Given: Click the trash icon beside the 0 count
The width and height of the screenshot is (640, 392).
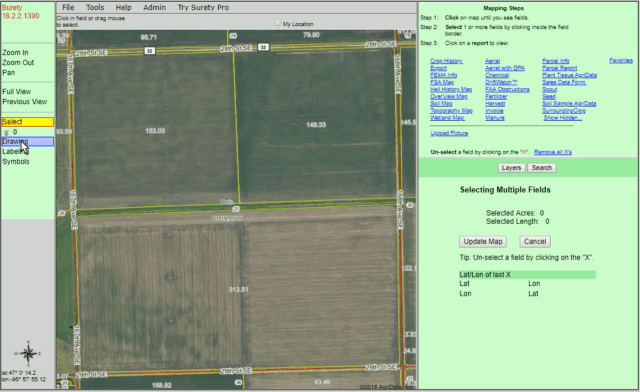Looking at the screenshot, I should 6,132.
